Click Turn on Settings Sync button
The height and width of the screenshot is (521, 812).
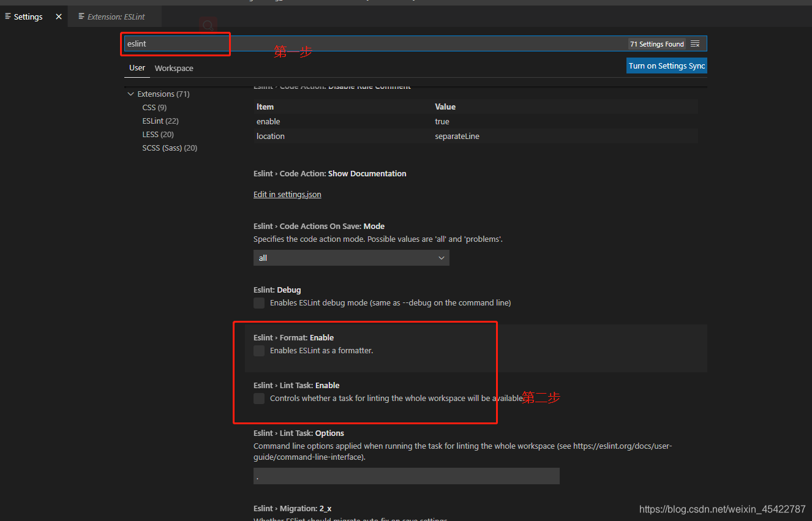667,66
